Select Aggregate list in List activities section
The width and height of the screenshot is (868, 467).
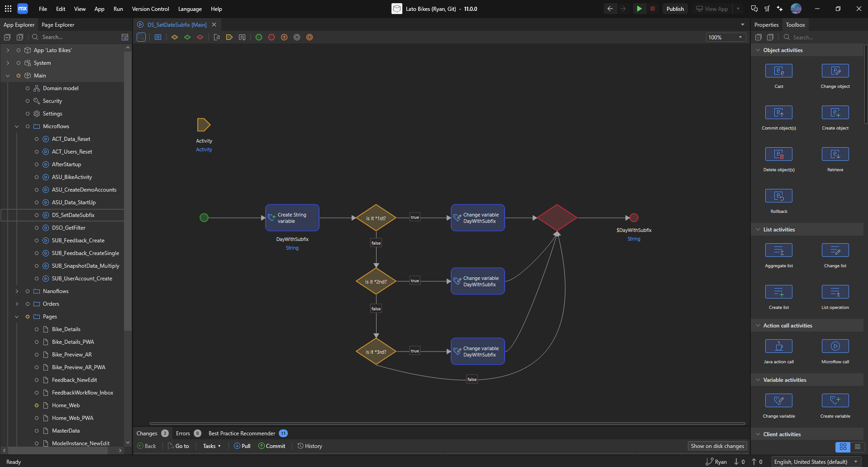pos(778,250)
